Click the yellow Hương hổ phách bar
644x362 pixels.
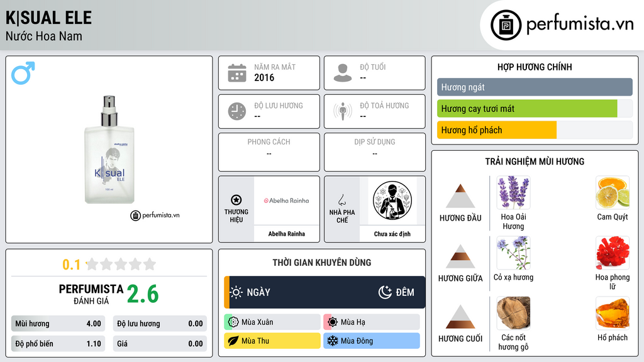tap(497, 129)
